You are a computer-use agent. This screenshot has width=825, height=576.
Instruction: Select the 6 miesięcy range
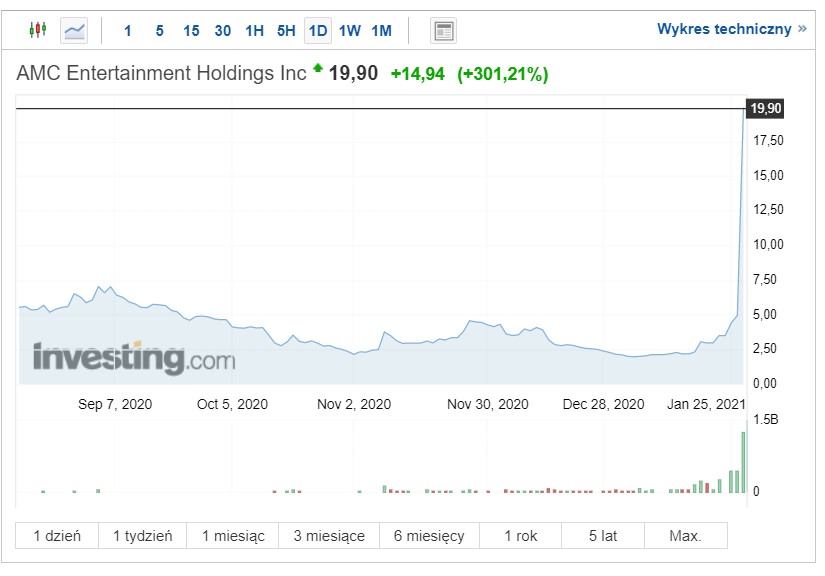(x=429, y=535)
